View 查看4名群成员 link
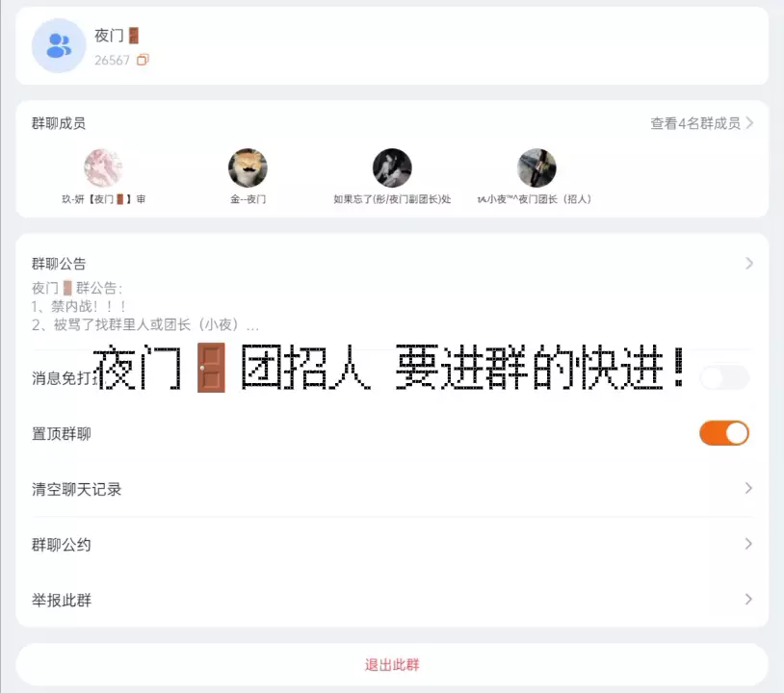The image size is (784, 693). click(695, 123)
